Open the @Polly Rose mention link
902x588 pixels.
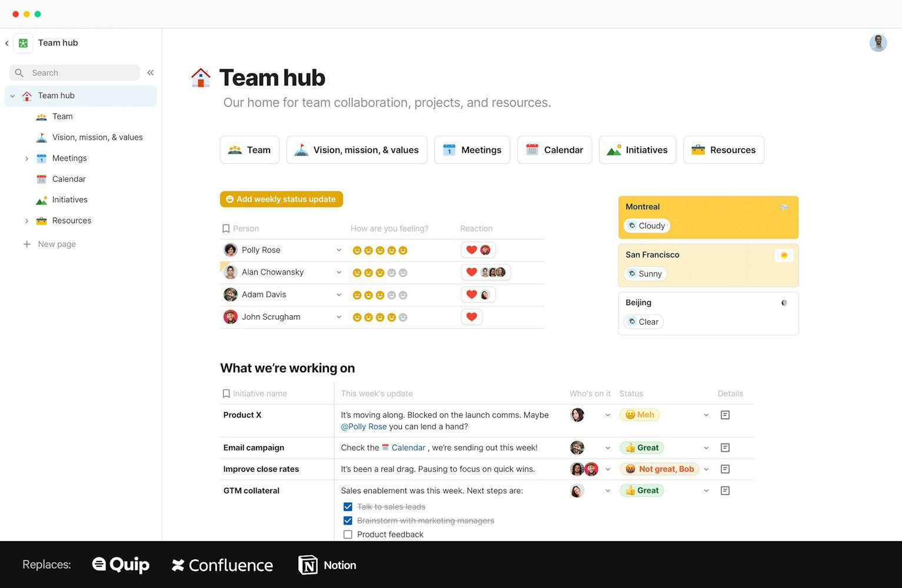[x=364, y=426]
